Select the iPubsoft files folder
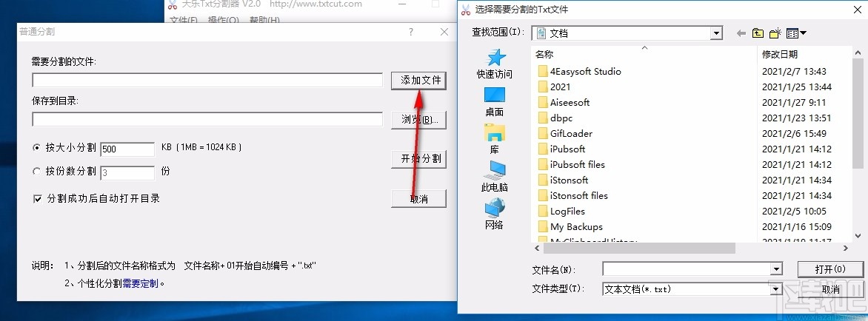Image resolution: width=868 pixels, height=321 pixels. (x=571, y=164)
